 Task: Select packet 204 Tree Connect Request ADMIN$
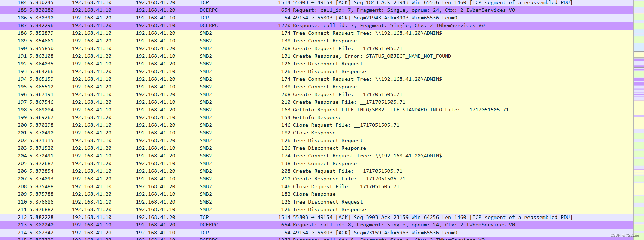coord(317,156)
